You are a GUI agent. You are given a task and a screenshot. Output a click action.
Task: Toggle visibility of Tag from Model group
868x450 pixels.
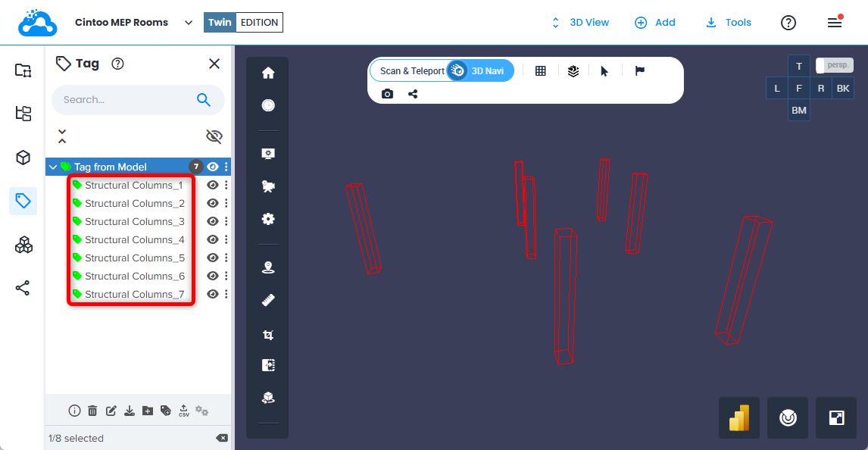[x=213, y=167]
